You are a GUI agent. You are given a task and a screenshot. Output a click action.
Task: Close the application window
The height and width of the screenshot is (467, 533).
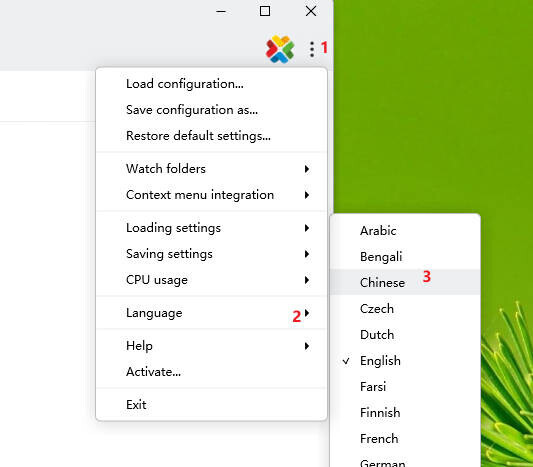point(311,11)
